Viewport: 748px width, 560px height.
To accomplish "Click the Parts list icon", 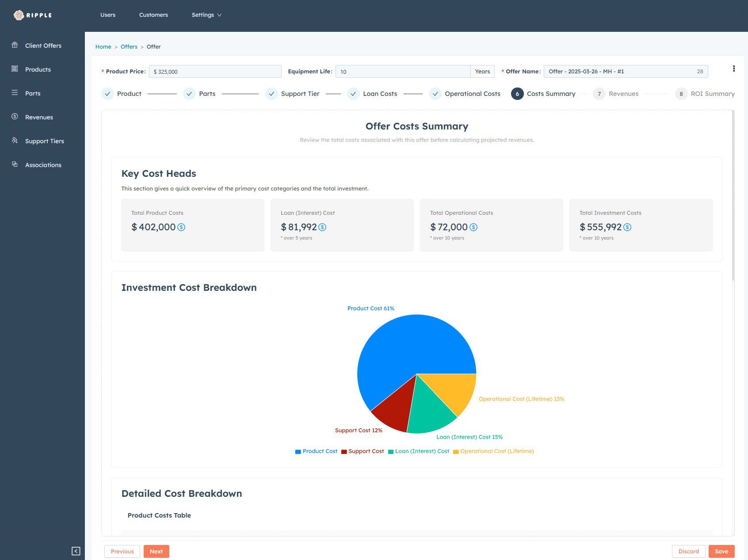I will (x=15, y=93).
